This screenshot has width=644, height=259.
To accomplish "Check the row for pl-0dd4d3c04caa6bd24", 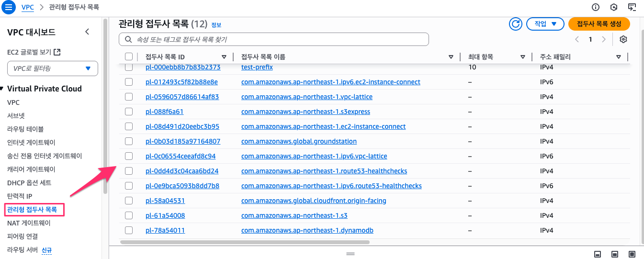I will pos(128,171).
